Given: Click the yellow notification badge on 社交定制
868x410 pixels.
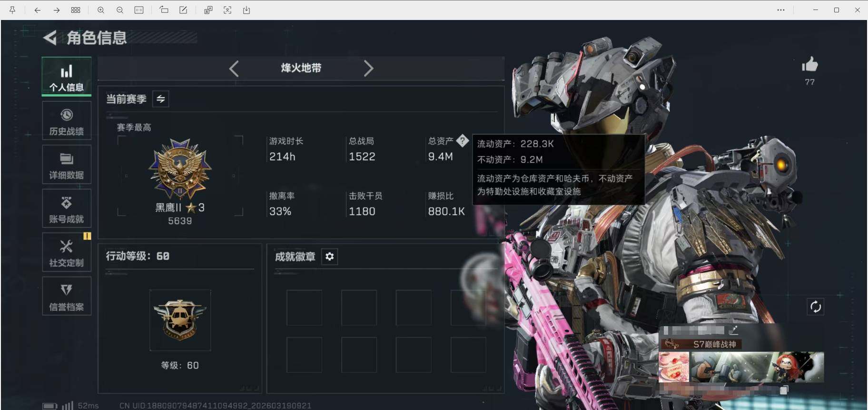Looking at the screenshot, I should 87,236.
